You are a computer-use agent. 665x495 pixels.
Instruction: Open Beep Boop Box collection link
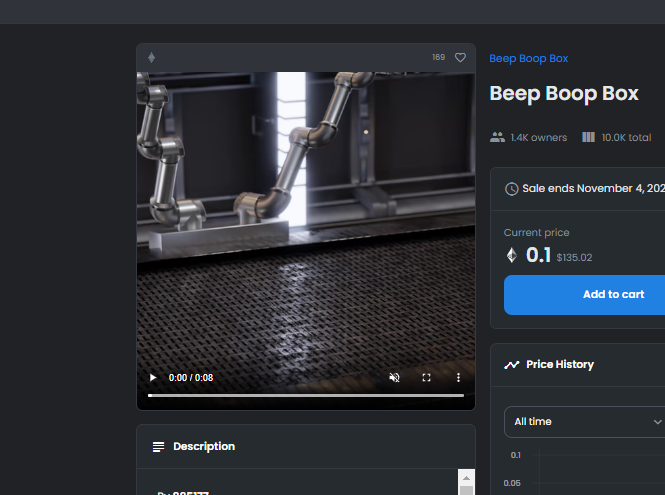coord(528,59)
